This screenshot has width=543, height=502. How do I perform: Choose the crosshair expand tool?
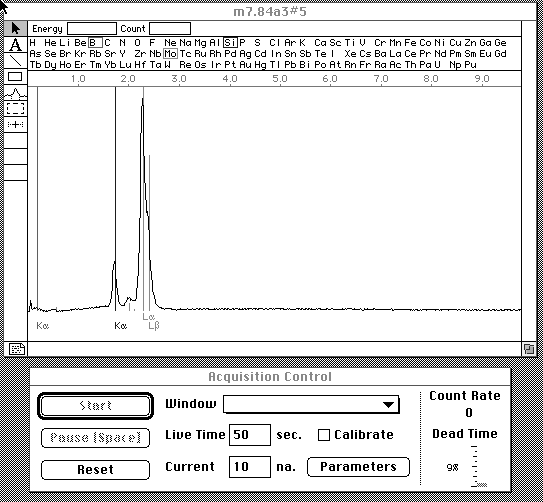[x=16, y=124]
